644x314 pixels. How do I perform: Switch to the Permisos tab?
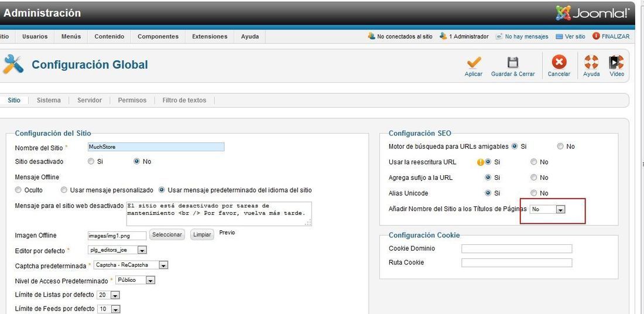132,100
